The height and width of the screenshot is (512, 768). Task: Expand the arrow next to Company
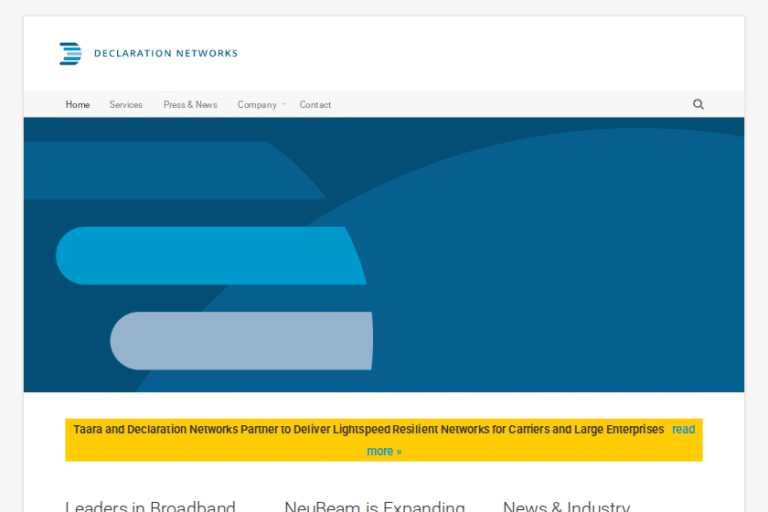click(x=284, y=104)
